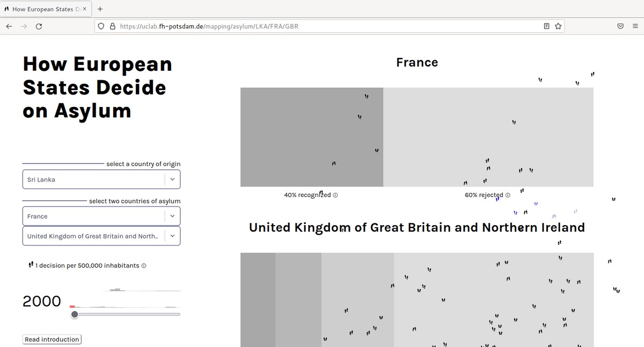
Task: Click the site security lock icon
Action: pos(112,26)
